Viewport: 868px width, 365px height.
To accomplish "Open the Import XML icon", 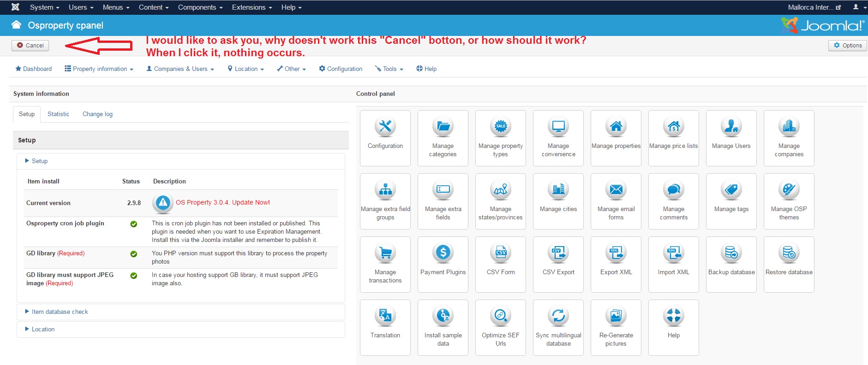I will (x=674, y=264).
